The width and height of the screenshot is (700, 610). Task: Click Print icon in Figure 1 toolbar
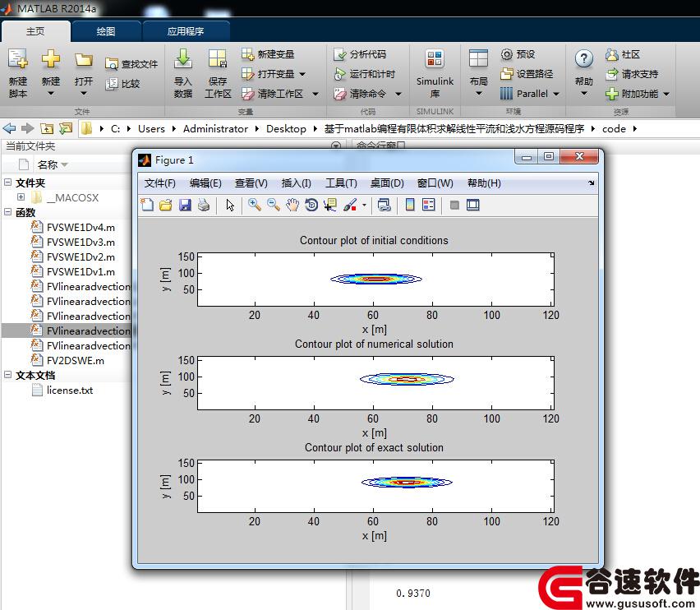coord(204,205)
